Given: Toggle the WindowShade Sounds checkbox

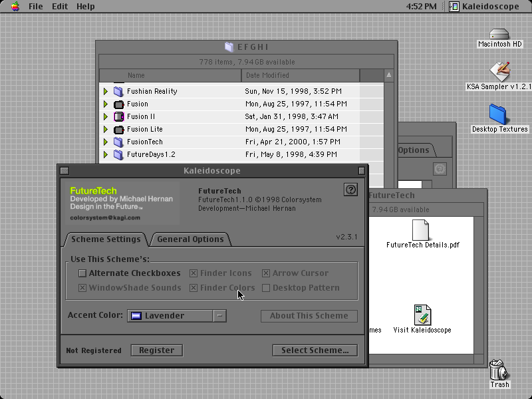Looking at the screenshot, I should coord(82,288).
